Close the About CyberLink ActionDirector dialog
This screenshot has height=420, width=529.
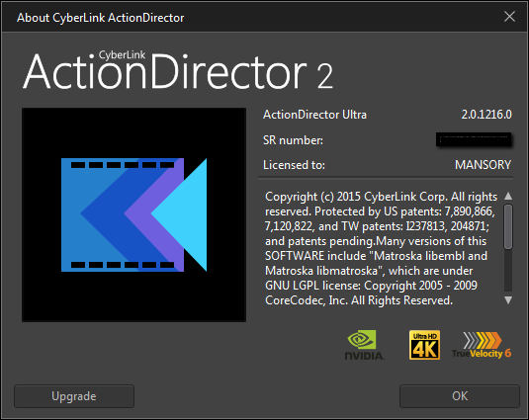pyautogui.click(x=509, y=16)
